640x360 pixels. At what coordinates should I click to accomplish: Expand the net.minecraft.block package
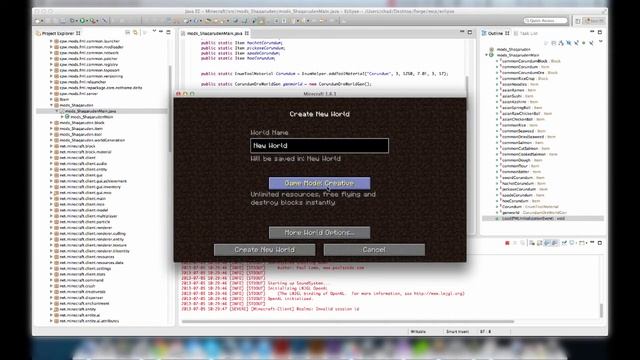click(x=51, y=146)
